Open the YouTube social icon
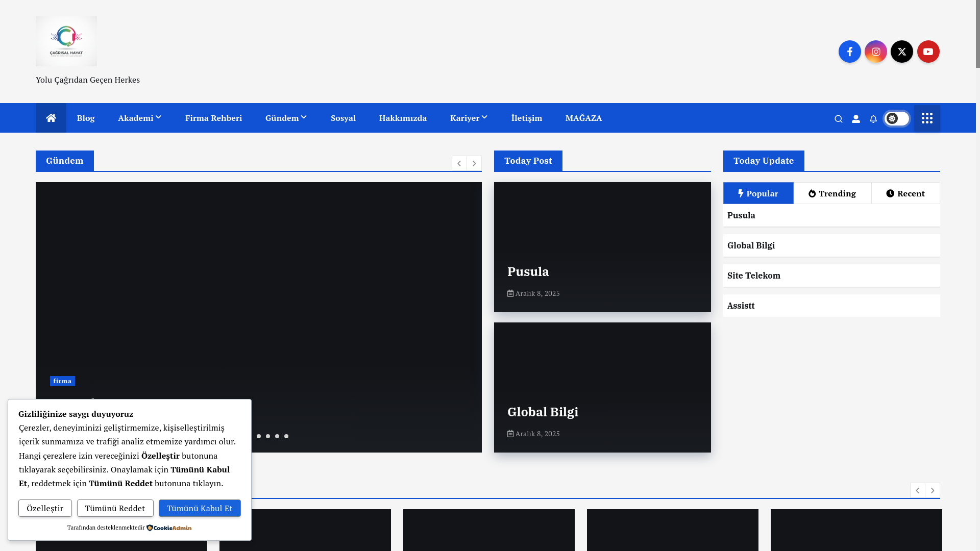This screenshot has width=980, height=551. (x=928, y=52)
